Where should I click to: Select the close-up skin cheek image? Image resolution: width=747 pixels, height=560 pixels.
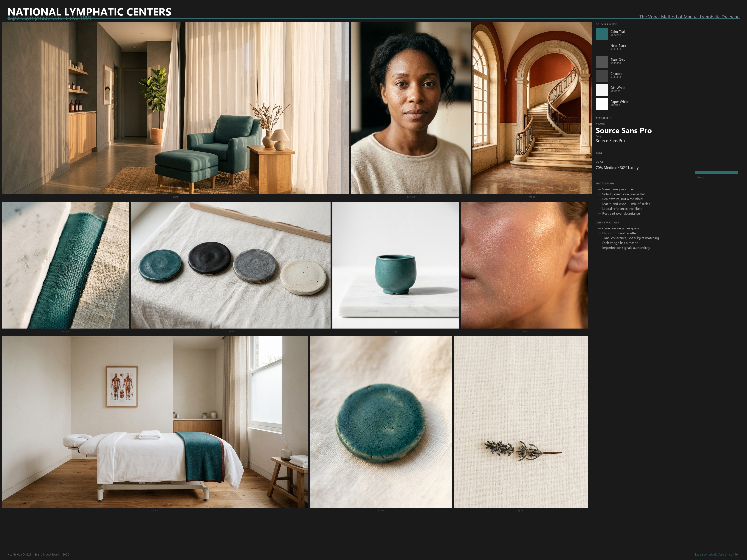525,265
